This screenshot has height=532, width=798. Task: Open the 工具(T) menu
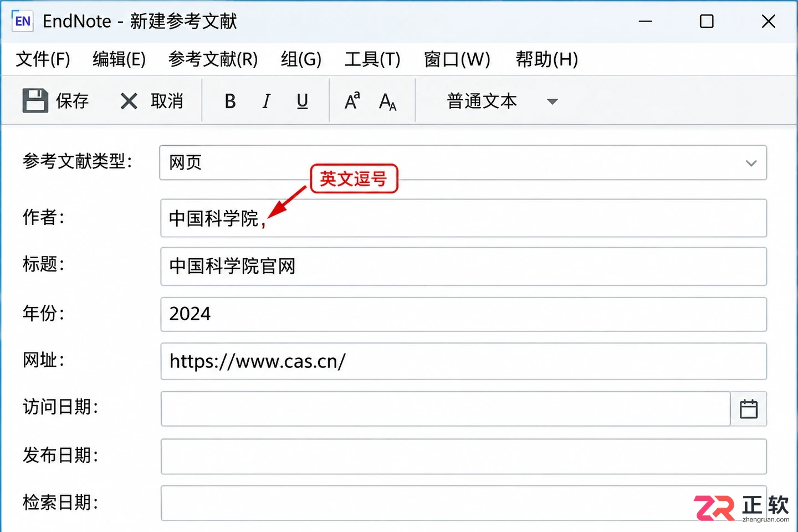[x=372, y=59]
